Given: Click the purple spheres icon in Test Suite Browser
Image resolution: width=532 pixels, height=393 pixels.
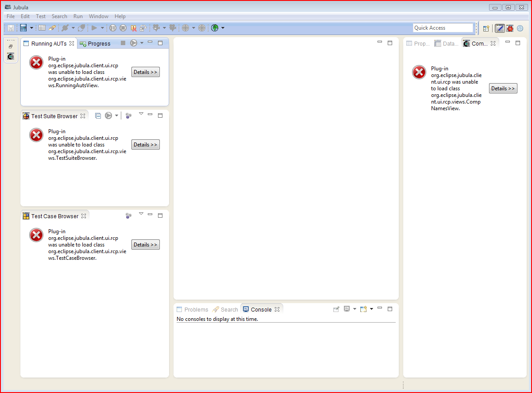Looking at the screenshot, I should coord(128,116).
